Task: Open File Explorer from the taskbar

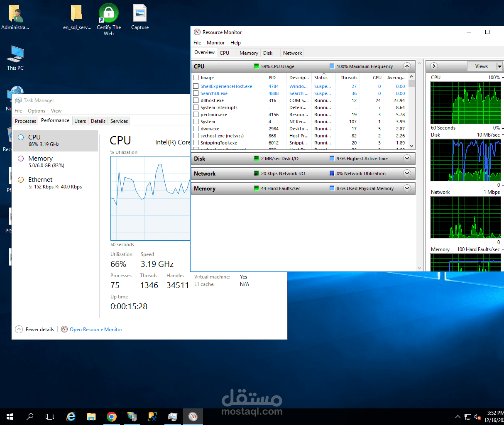Action: (x=91, y=417)
